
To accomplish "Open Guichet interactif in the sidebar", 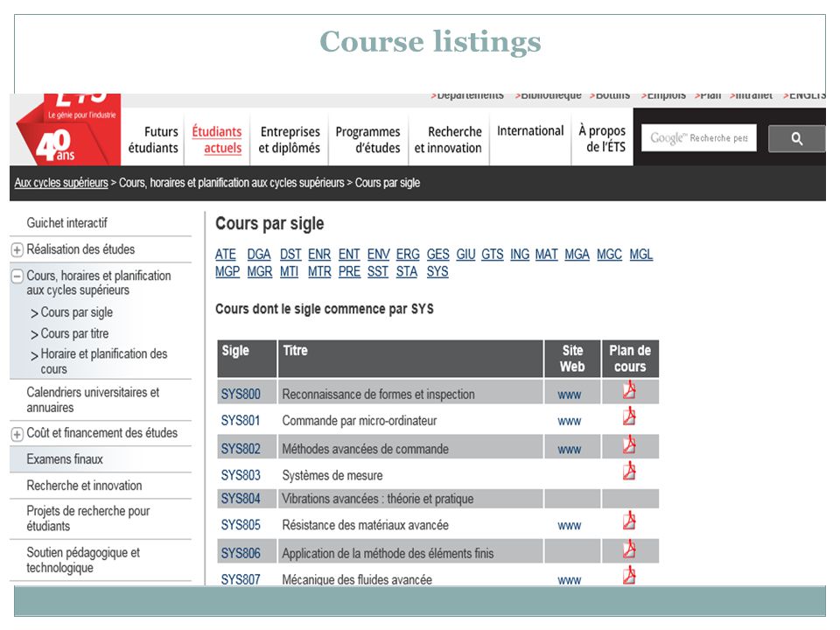I will click(67, 223).
